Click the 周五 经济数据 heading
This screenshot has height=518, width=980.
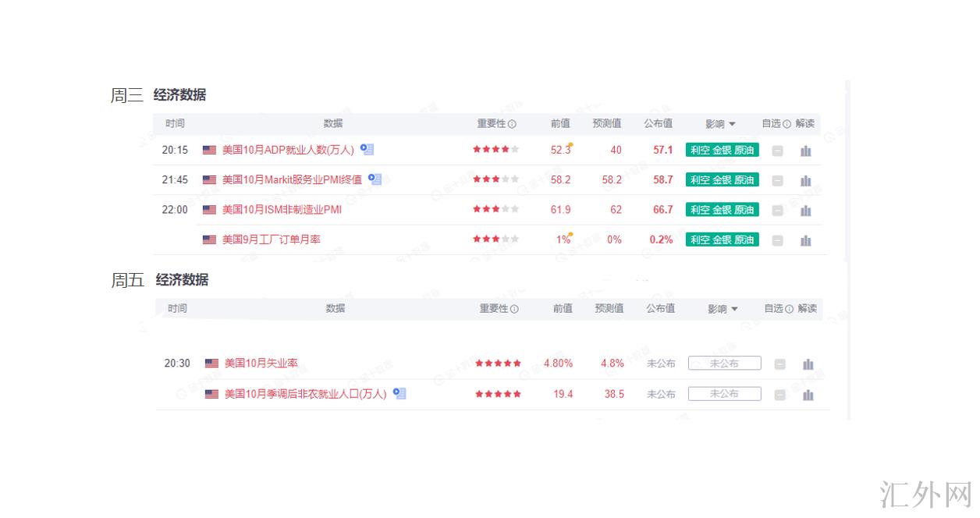coord(160,280)
